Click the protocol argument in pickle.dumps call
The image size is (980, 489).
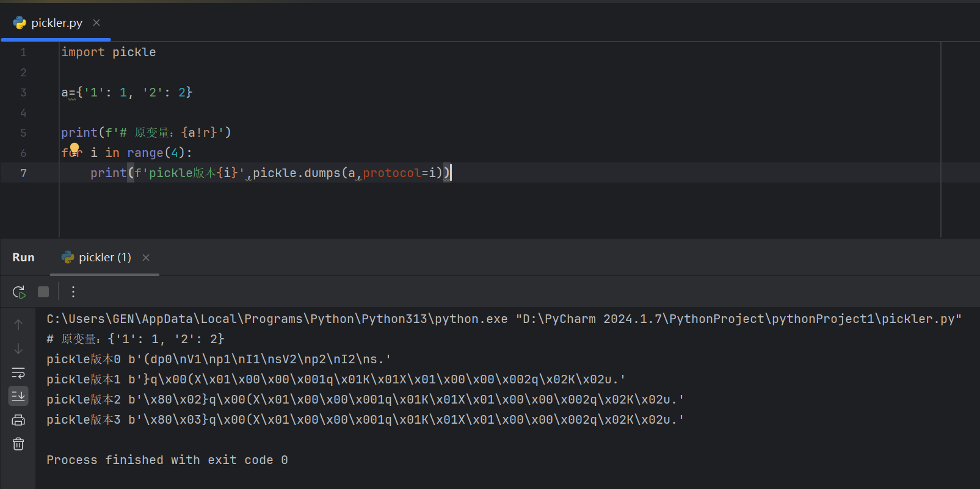pos(391,173)
